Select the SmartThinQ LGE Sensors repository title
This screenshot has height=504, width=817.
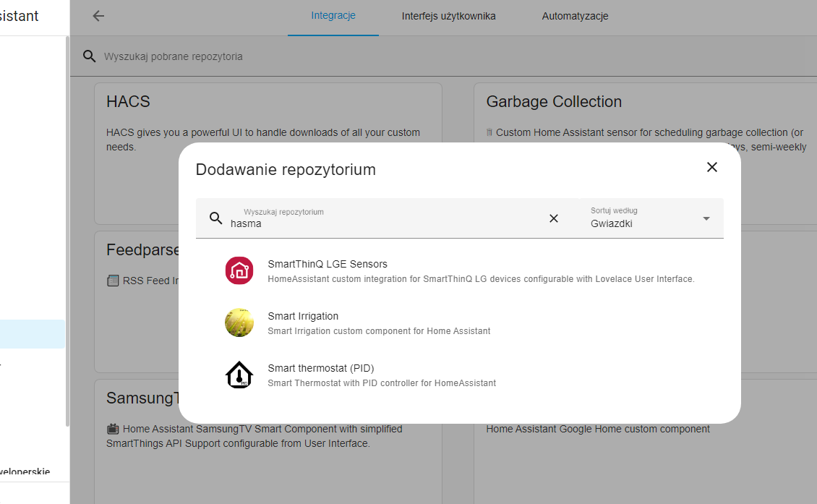click(328, 264)
